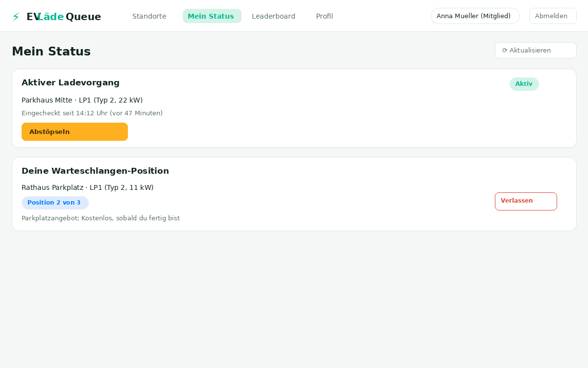Click the Parkhaus Mitte LP1 station text
This screenshot has width=588, height=368.
point(82,100)
